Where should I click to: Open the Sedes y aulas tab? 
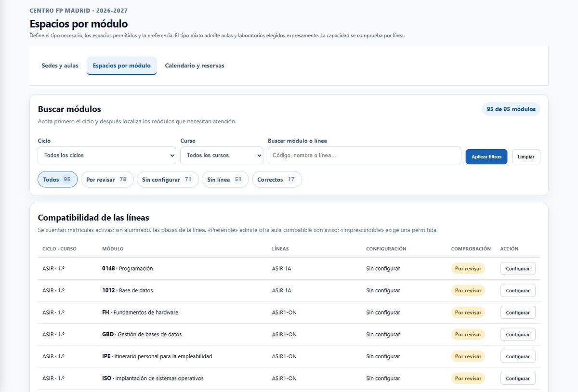coord(60,65)
